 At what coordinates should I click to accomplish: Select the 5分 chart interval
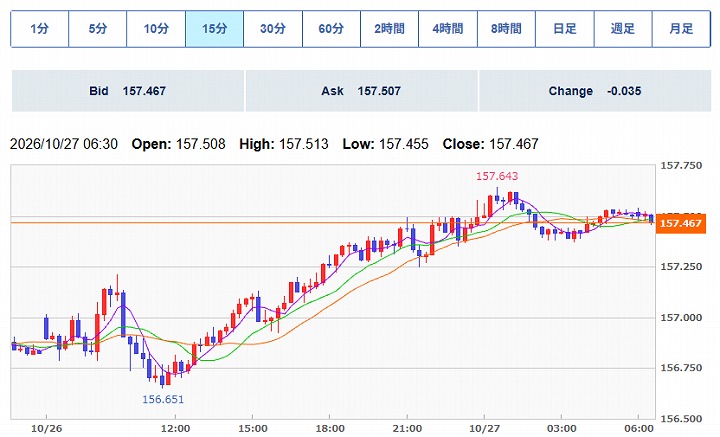(x=98, y=29)
